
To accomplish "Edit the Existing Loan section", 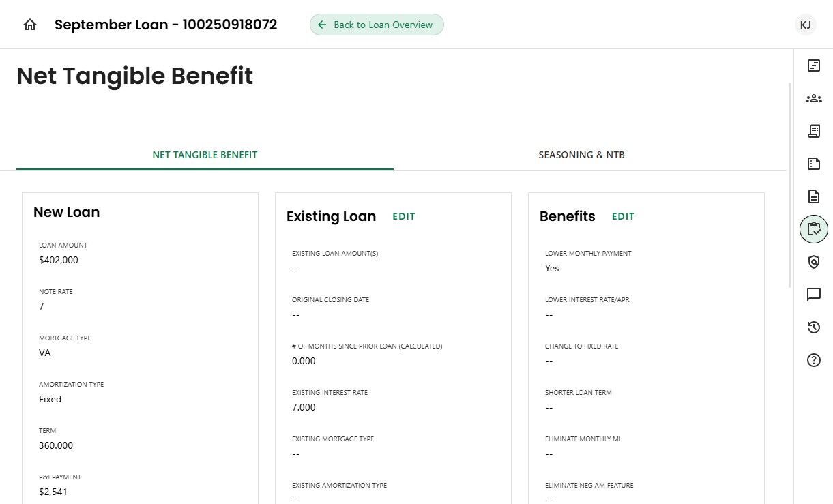I will [404, 216].
